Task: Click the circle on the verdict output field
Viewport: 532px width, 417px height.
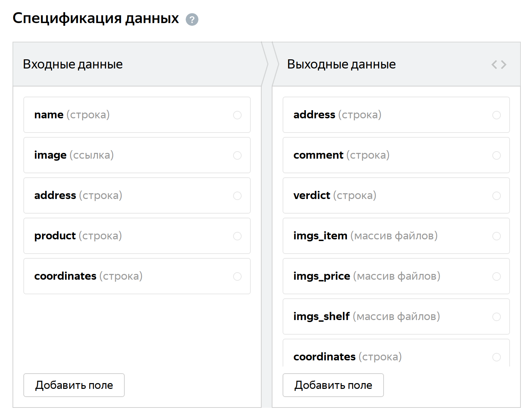Action: point(496,196)
